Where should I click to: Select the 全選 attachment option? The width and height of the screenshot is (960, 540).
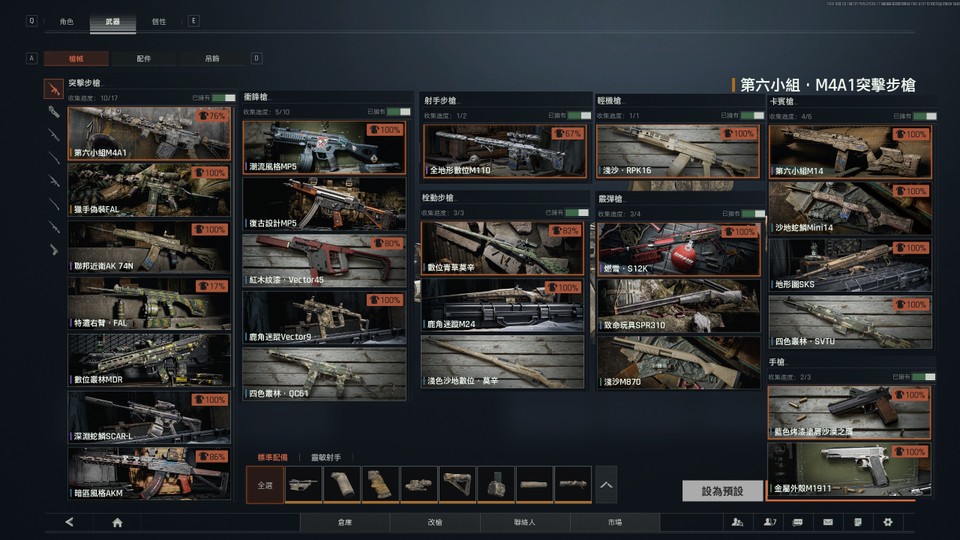(264, 485)
